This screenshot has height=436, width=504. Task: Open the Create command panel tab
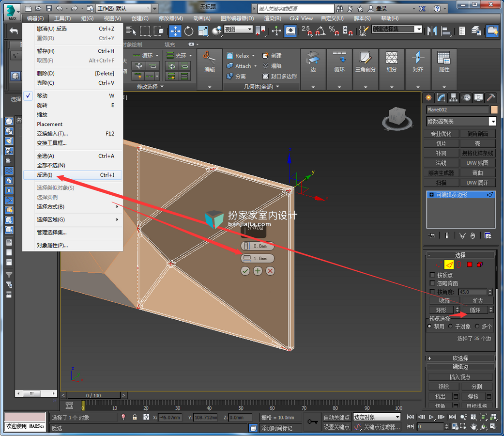click(428, 98)
